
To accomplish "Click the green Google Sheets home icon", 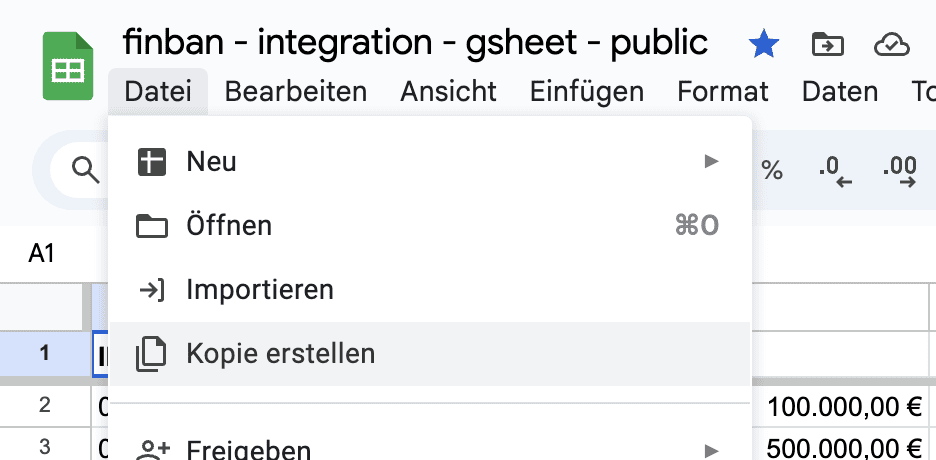I will click(68, 67).
